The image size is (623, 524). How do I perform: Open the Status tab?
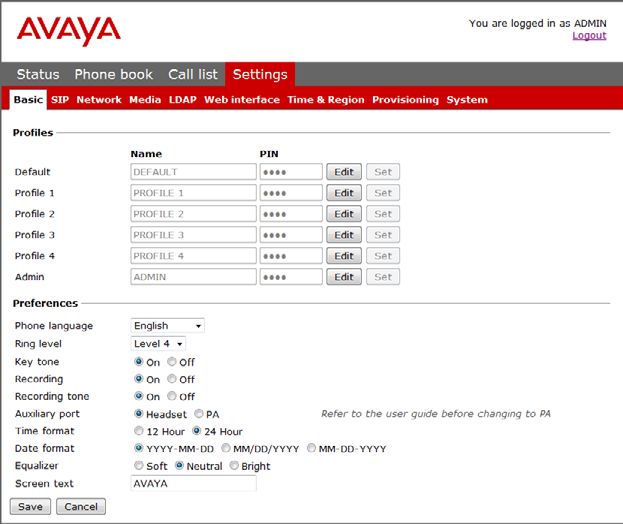[x=38, y=74]
